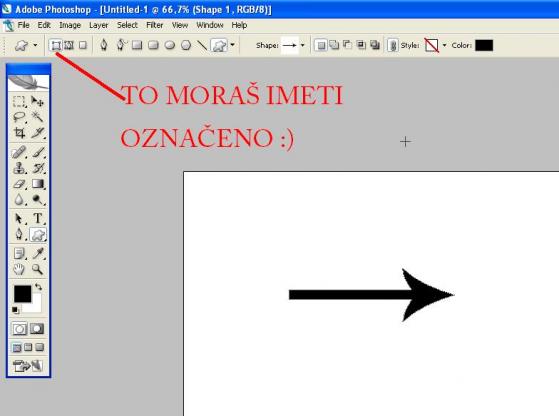Switch to Fill pixels mode

(x=82, y=45)
